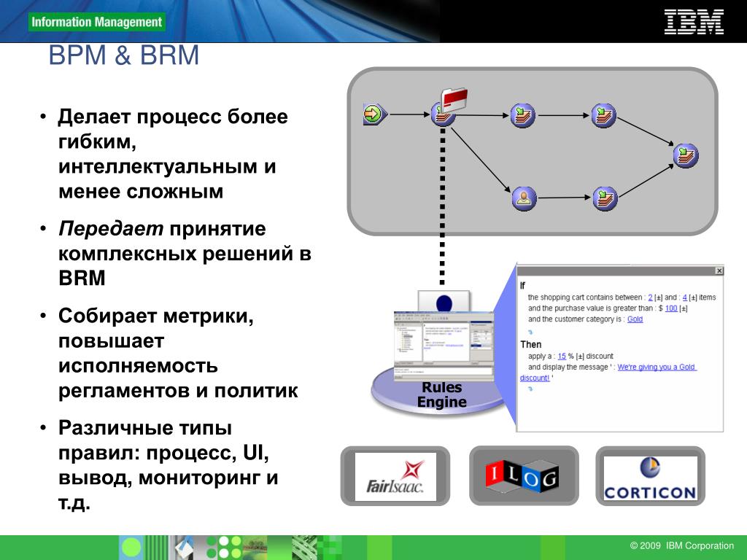This screenshot has height=560, width=747.
Task: Select the final merge node at the diagram's right
Action: click(686, 155)
